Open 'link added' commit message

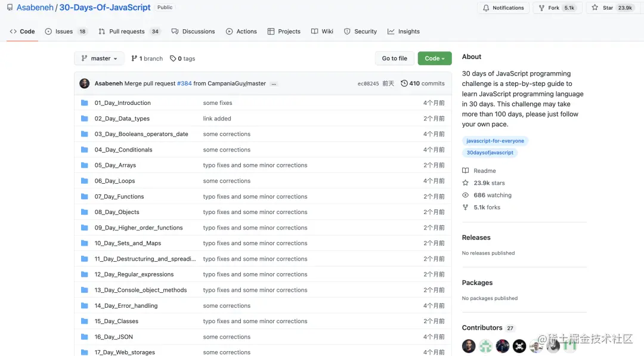click(217, 118)
